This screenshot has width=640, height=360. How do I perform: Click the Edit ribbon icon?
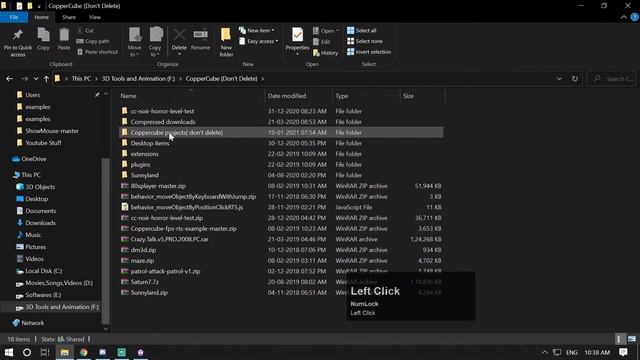pos(322,42)
